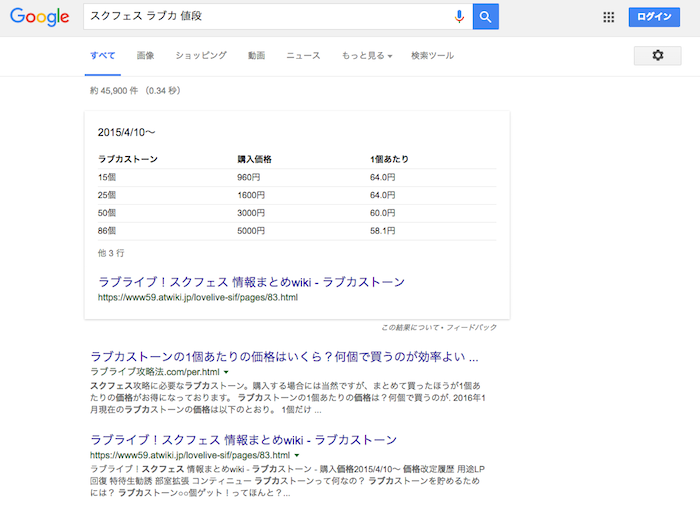Select the 動画 tab

[x=257, y=56]
